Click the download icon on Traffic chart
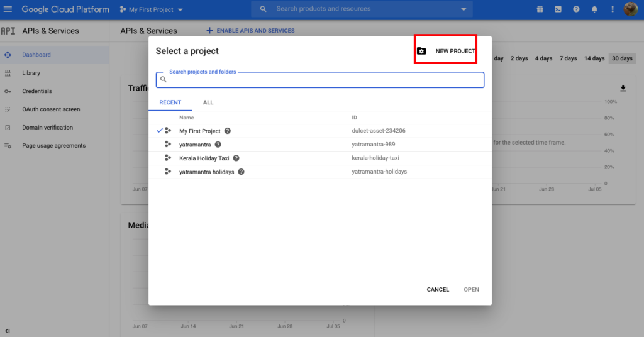This screenshot has width=644, height=337. [x=623, y=88]
